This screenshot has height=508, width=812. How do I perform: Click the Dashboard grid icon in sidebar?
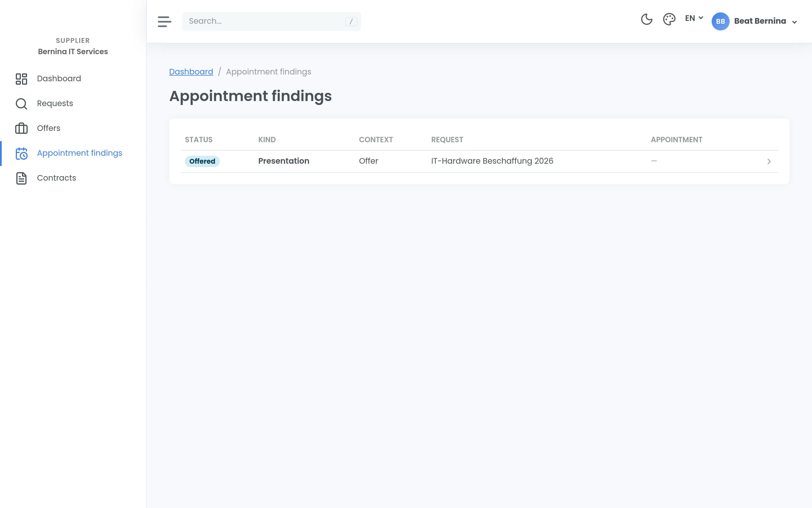coord(21,79)
